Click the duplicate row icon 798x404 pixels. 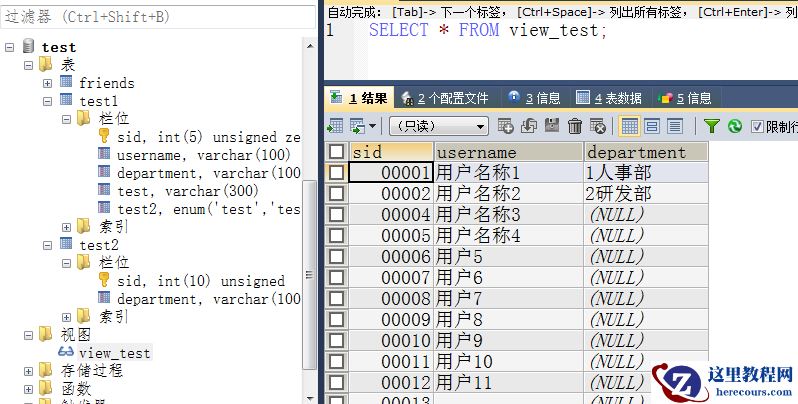[x=529, y=126]
